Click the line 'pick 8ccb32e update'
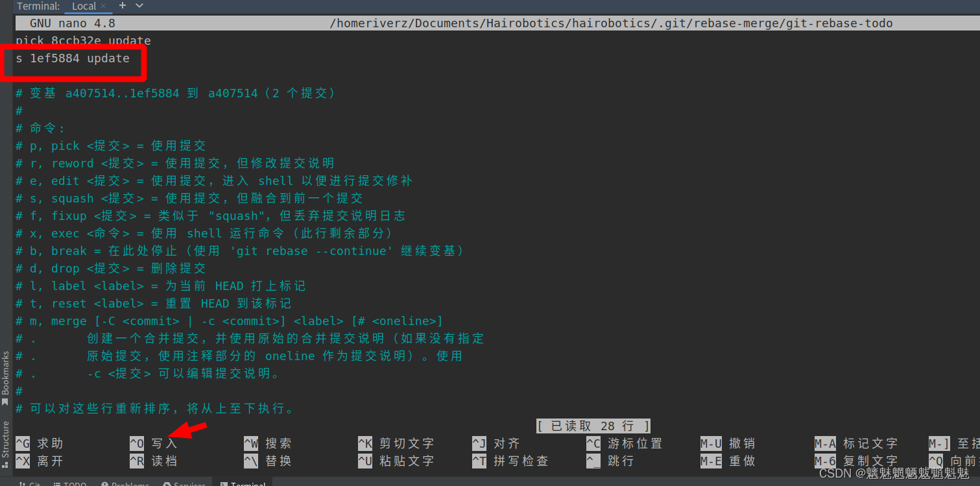Viewport: 980px width, 486px height. [83, 41]
